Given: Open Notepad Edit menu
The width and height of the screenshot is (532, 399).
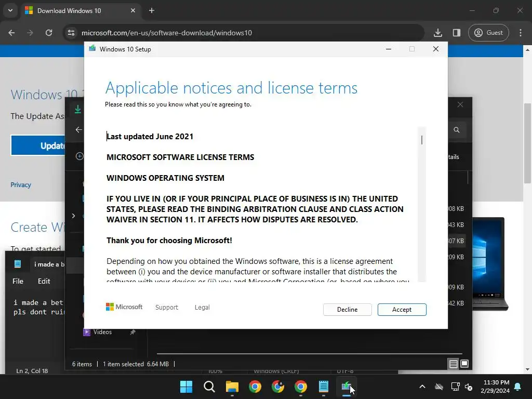Looking at the screenshot, I should tap(44, 281).
